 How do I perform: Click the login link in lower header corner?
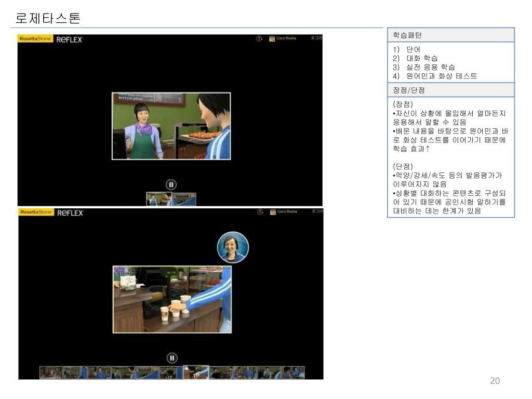click(x=317, y=211)
